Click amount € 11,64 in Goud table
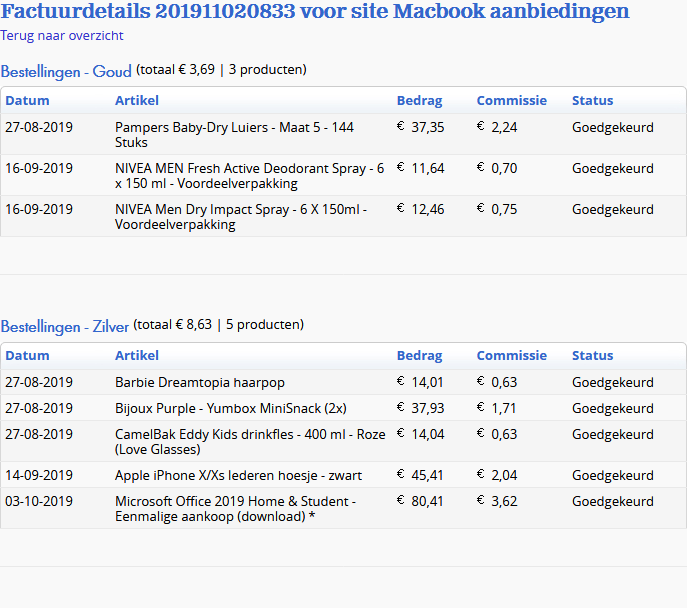Screen dimensions: 687x608 [x=421, y=168]
